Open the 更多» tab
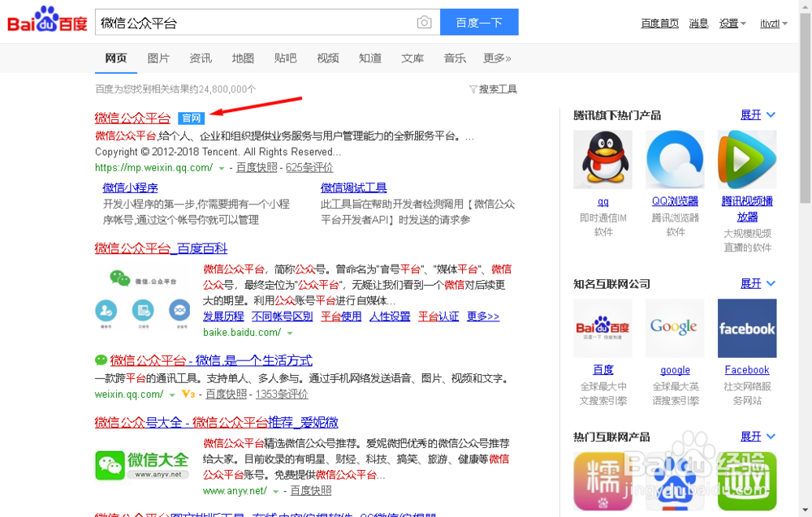This screenshot has height=517, width=812. click(x=497, y=58)
